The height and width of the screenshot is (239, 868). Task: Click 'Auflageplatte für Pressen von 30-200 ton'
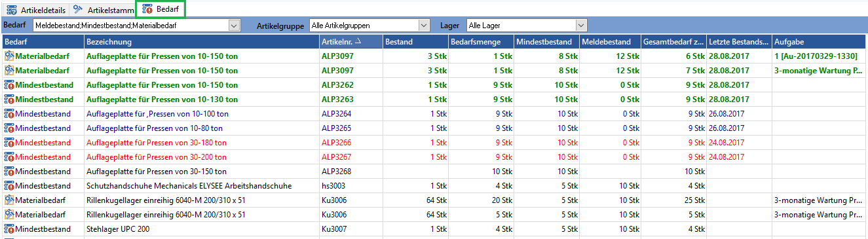click(x=157, y=157)
